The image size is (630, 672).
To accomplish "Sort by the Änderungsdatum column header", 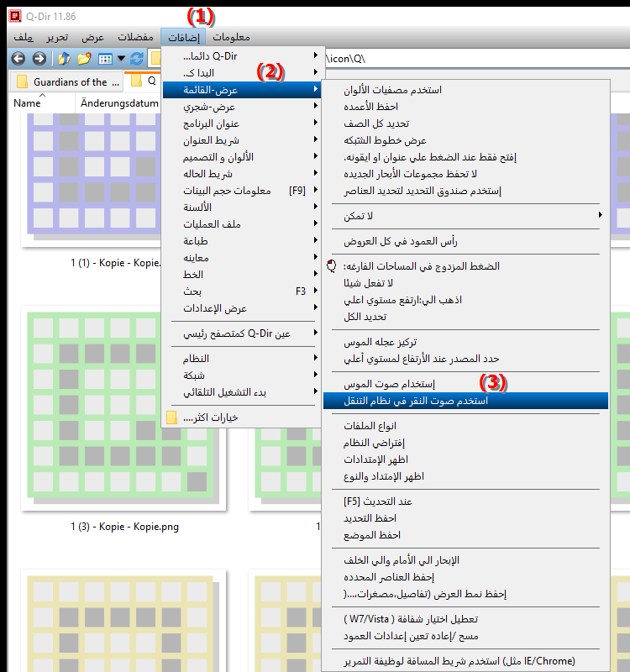I will pyautogui.click(x=119, y=103).
